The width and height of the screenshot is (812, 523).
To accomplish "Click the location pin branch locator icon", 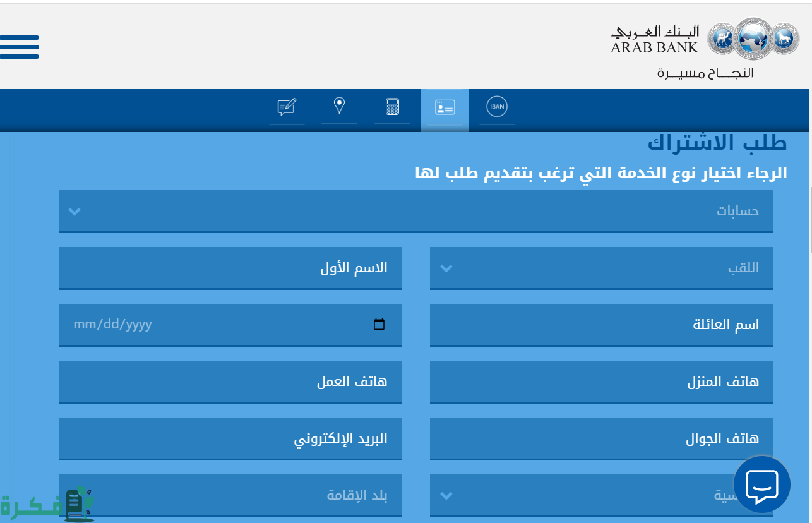I will (x=339, y=105).
